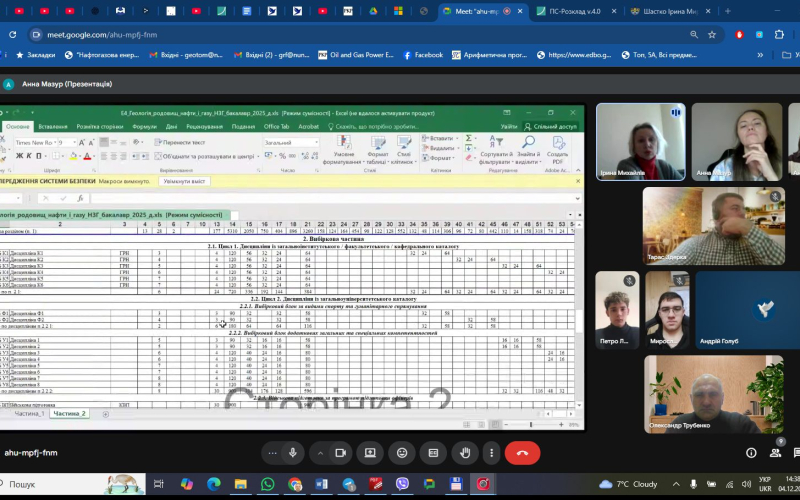Image resolution: width=800 pixels, height=500 pixels.
Task: Switch to the ПС-Розклад v.4.0 tab
Action: (x=578, y=10)
